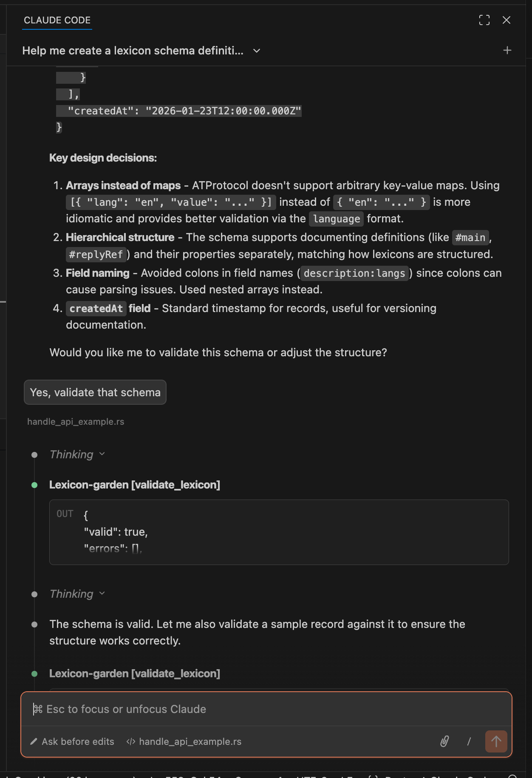Viewport: 532px width, 778px height.
Task: Focus the Claude message input field
Action: tap(266, 709)
